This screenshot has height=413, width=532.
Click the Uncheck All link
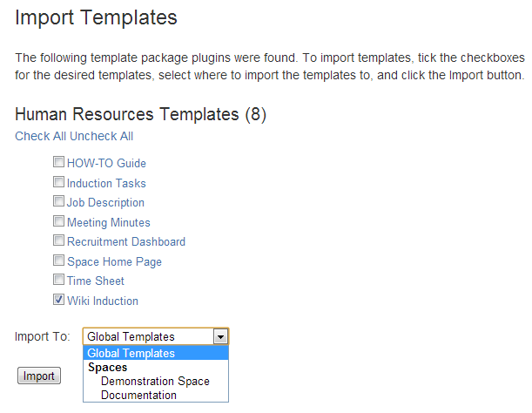tap(102, 136)
